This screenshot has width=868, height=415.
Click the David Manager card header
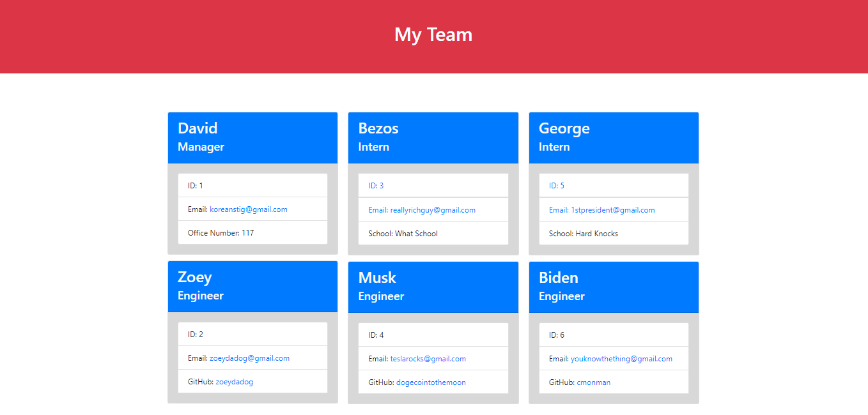(252, 137)
